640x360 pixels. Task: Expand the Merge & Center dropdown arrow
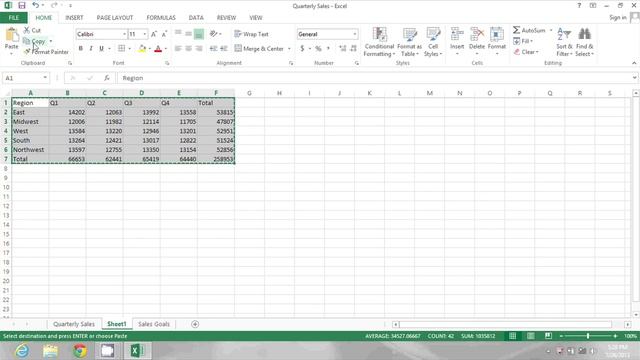(289, 49)
